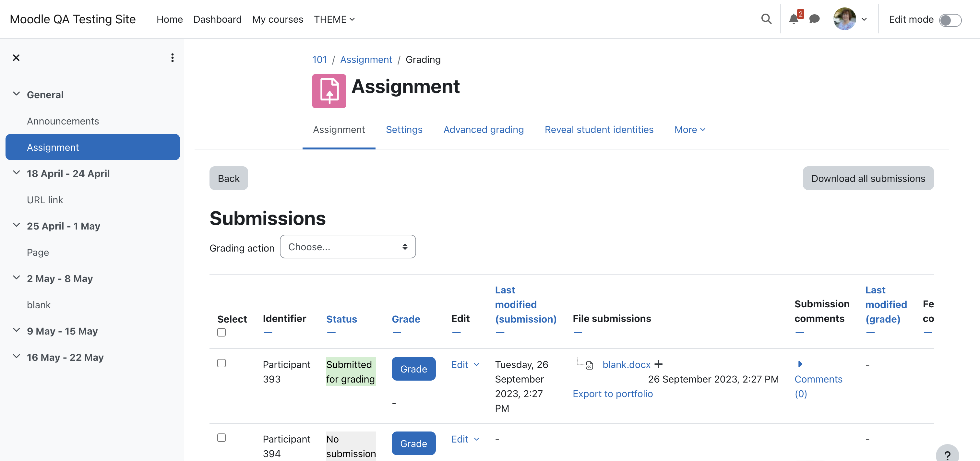Open Dashboard from top navigation
980x461 pixels.
click(x=217, y=19)
